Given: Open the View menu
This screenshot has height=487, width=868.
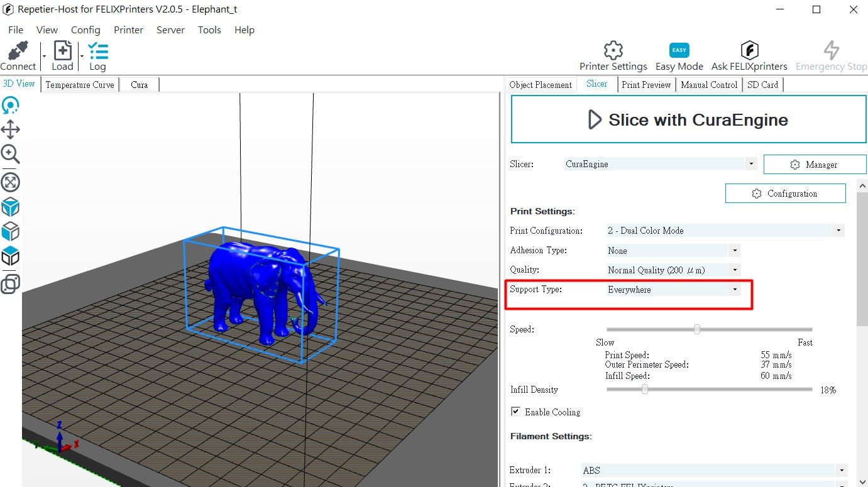Looking at the screenshot, I should point(47,30).
